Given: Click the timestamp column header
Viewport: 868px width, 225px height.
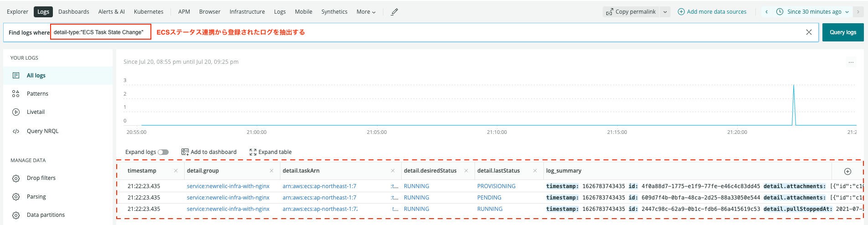Looking at the screenshot, I should 142,171.
